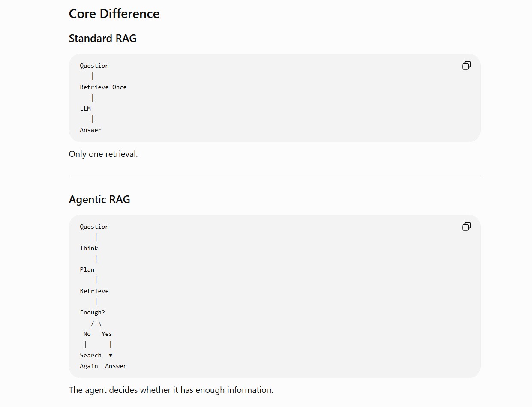
Task: Click the 'Search' text in the flowchart
Action: click(x=90, y=355)
